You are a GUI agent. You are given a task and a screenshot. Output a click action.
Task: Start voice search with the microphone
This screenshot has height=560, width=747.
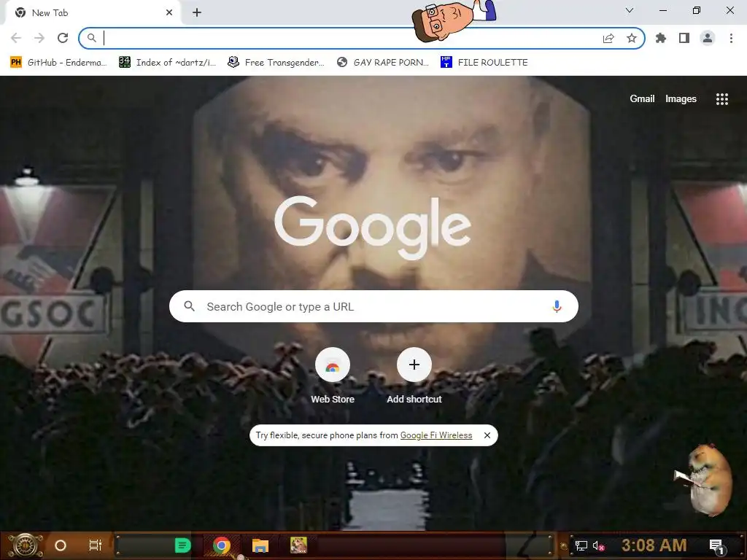(557, 306)
